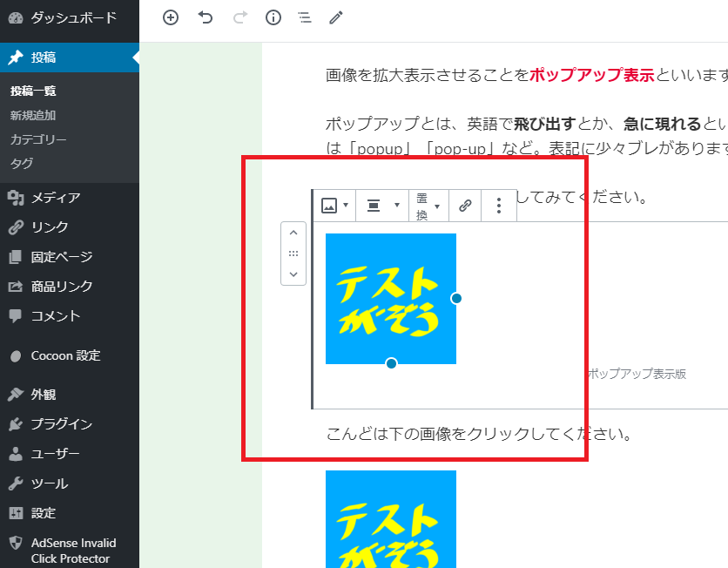Open the 設定 menu
The height and width of the screenshot is (568, 728).
(70, 513)
